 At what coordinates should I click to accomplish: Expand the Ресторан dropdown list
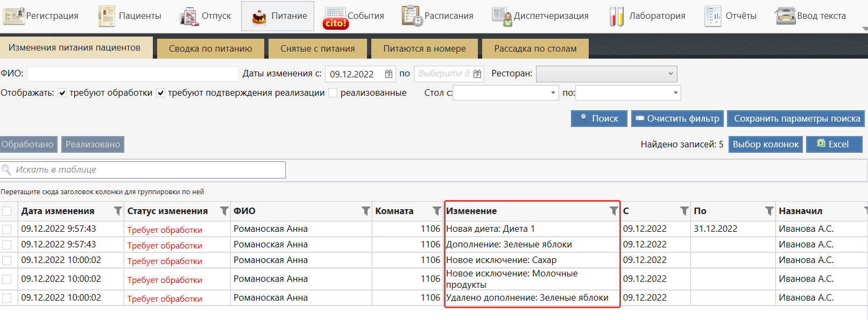(671, 74)
